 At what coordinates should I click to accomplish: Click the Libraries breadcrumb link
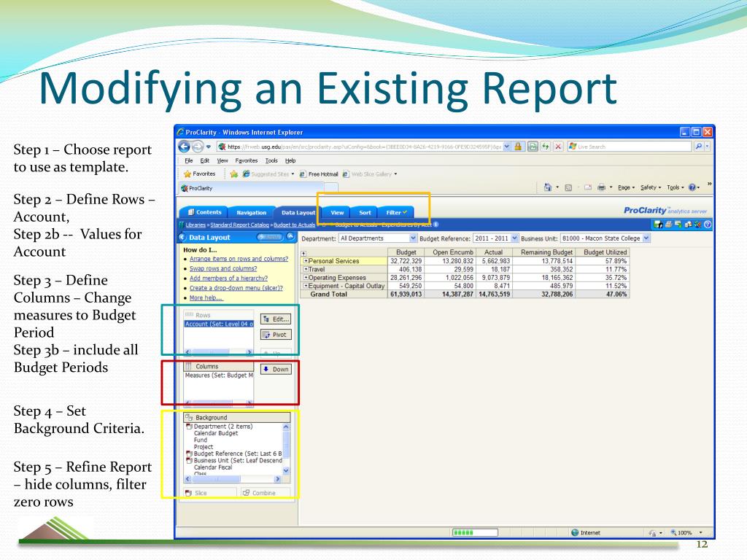click(196, 225)
